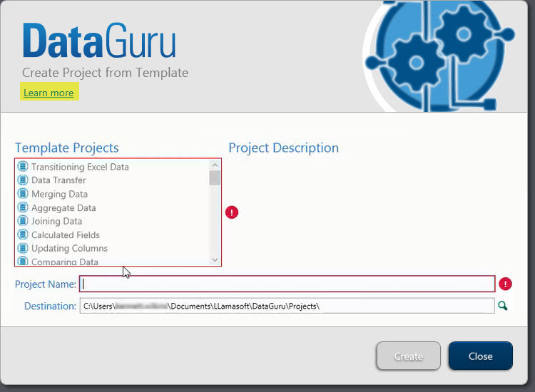Image resolution: width=535 pixels, height=392 pixels.
Task: Click the Updating Columns template icon
Action: click(x=23, y=248)
